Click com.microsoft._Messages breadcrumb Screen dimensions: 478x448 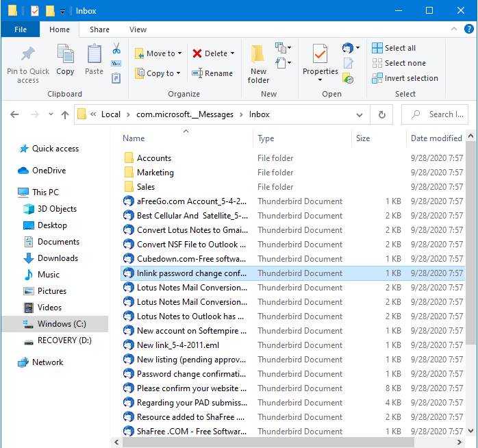(185, 114)
